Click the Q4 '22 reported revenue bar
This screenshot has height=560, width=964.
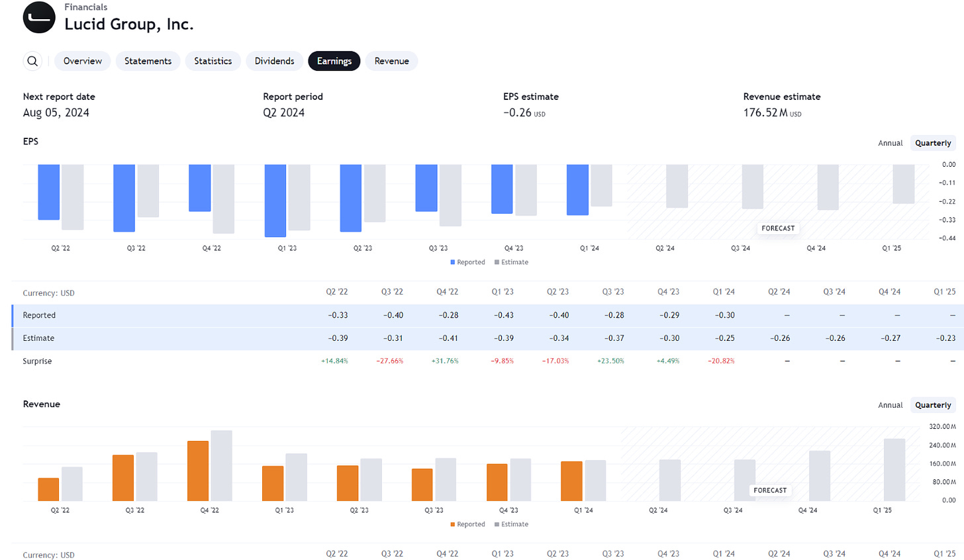[x=198, y=471]
